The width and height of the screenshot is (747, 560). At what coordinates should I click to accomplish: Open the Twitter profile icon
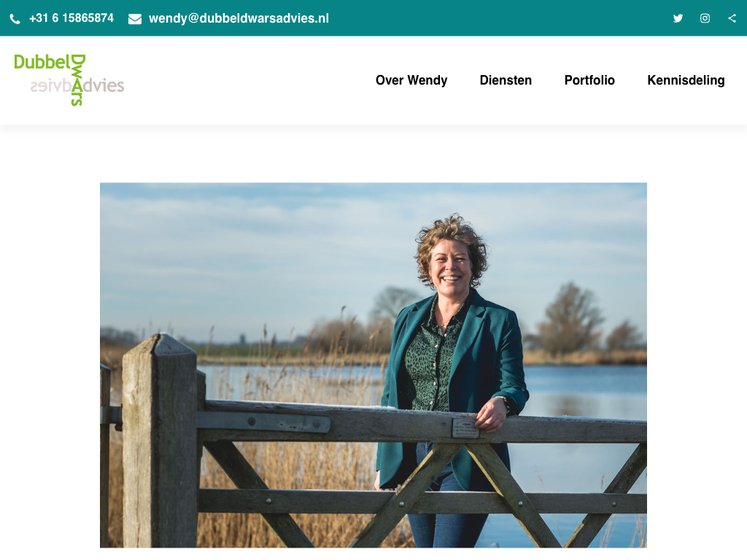678,18
